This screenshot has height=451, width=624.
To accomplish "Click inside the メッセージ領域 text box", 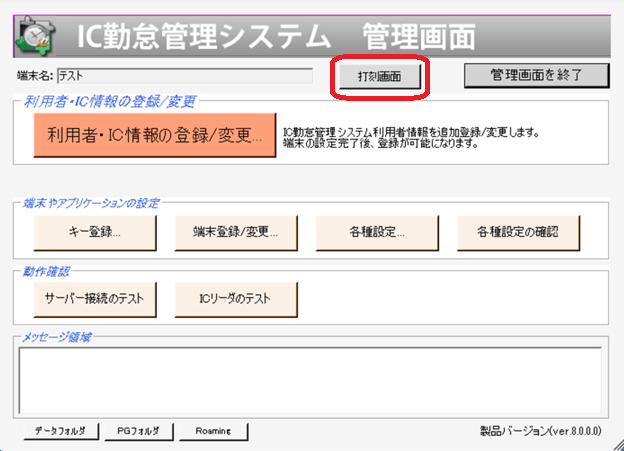I will pyautogui.click(x=310, y=381).
